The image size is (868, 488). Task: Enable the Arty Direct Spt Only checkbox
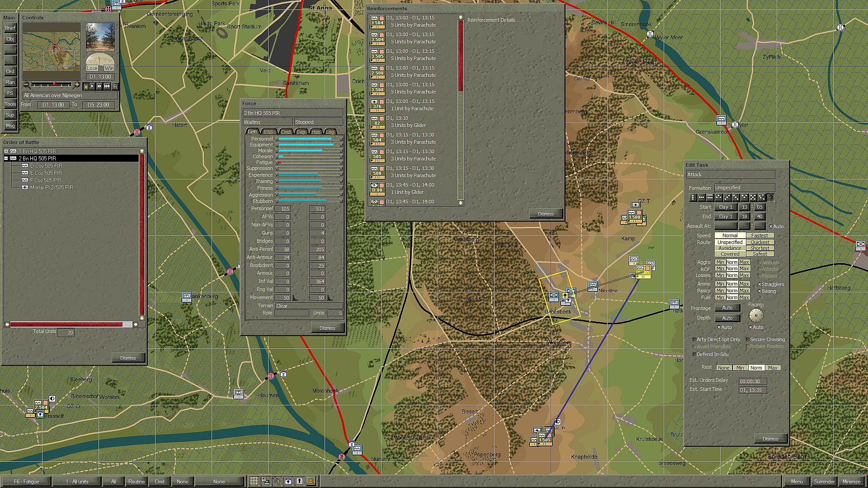[694, 339]
